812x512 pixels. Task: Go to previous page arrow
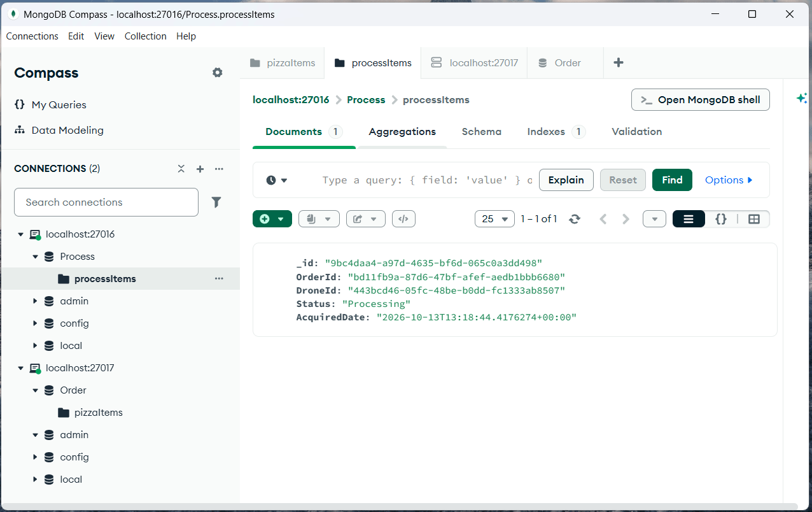[x=603, y=219]
